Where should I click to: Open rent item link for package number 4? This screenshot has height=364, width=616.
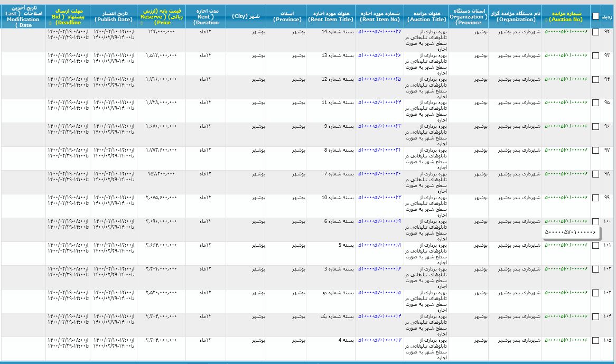coord(379,340)
